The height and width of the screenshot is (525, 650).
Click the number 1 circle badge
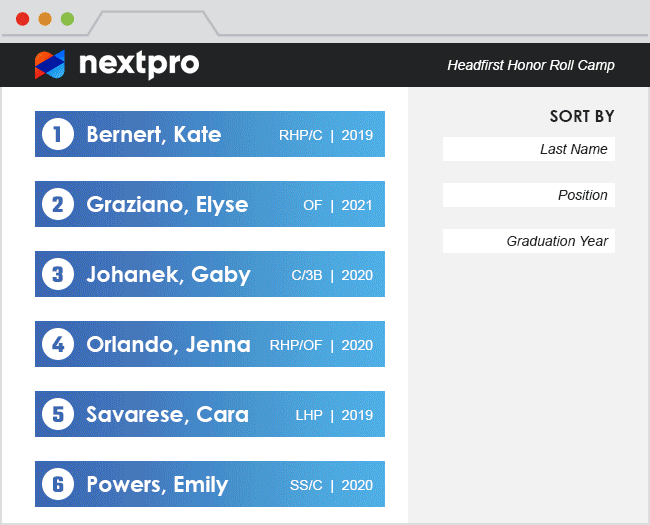[58, 134]
